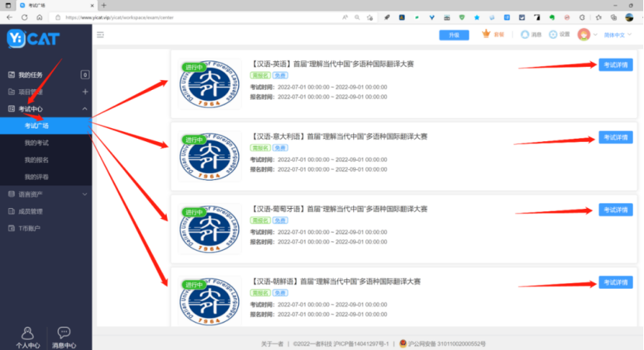The width and height of the screenshot is (644, 350).
Task: Click the hamburger menu collapse icon
Action: (x=100, y=34)
